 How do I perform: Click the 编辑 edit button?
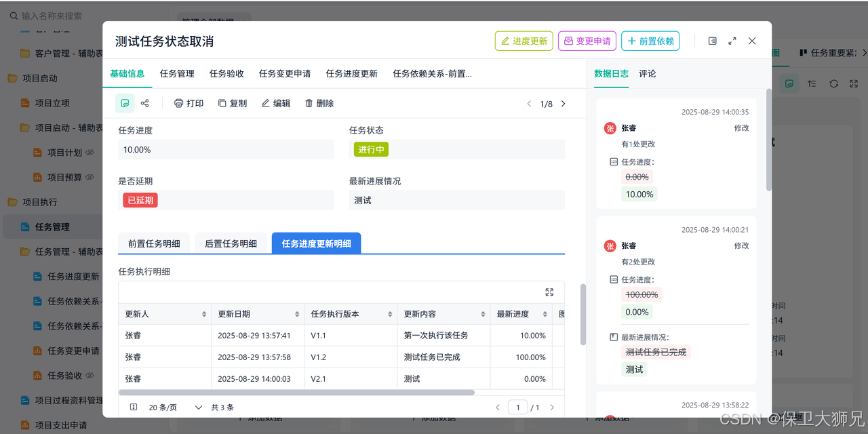click(276, 103)
